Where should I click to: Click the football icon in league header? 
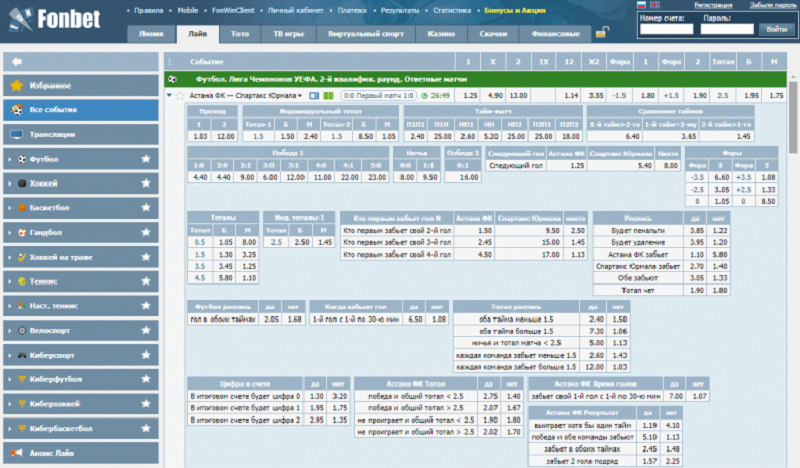coord(172,79)
